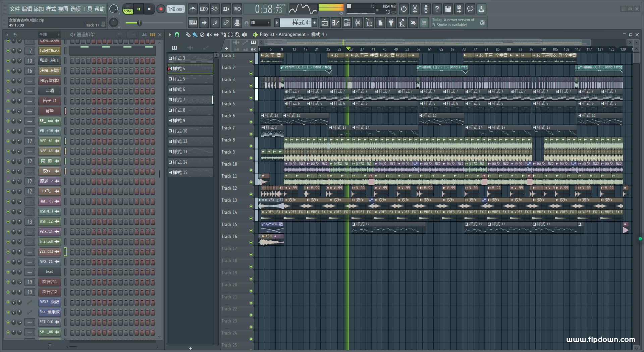The image size is (644, 352).
Task: Enable typing keyboard to piano icon
Action: click(193, 23)
